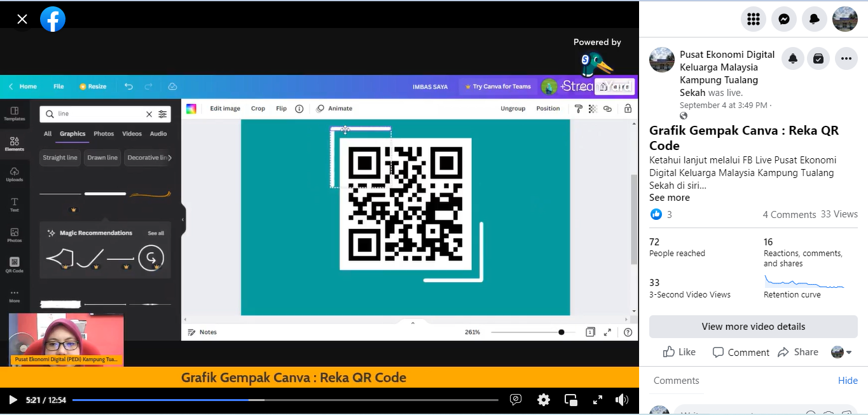The width and height of the screenshot is (868, 415).
Task: Add the circular arrow recommended graphic
Action: click(151, 258)
